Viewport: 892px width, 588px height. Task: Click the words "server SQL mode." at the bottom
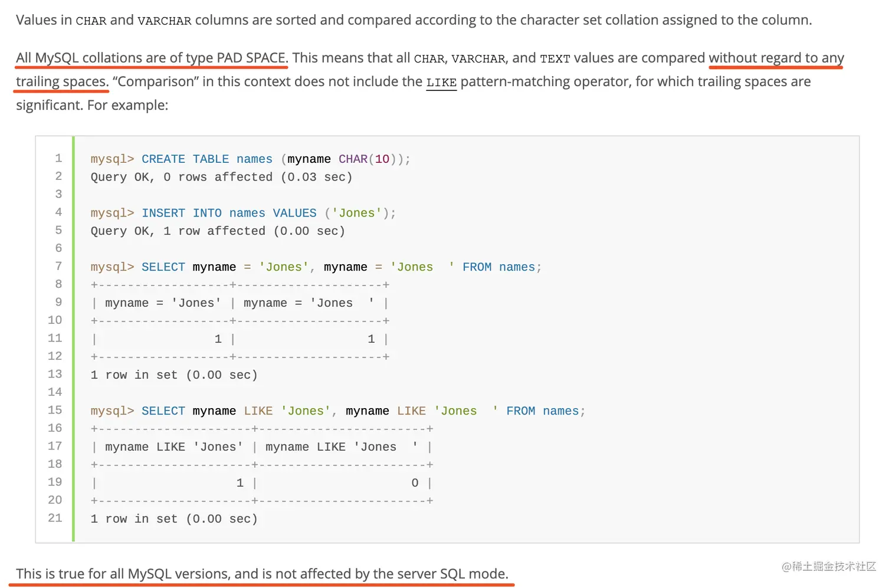click(452, 574)
